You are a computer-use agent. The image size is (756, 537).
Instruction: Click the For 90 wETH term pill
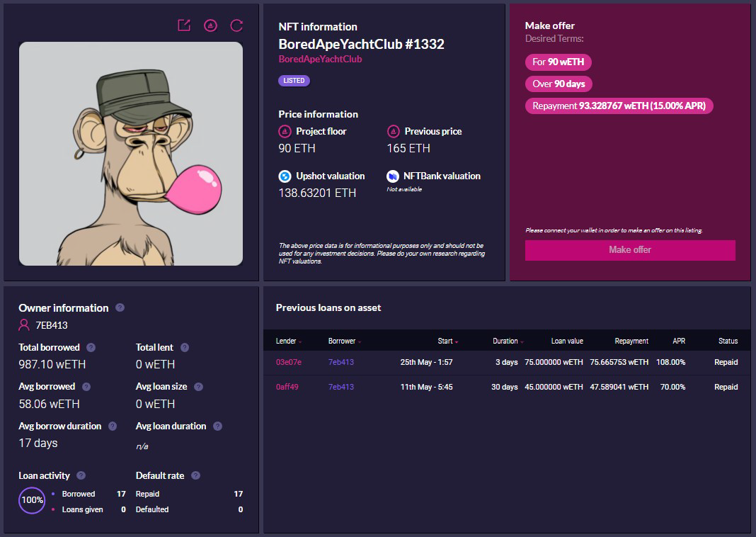point(559,62)
